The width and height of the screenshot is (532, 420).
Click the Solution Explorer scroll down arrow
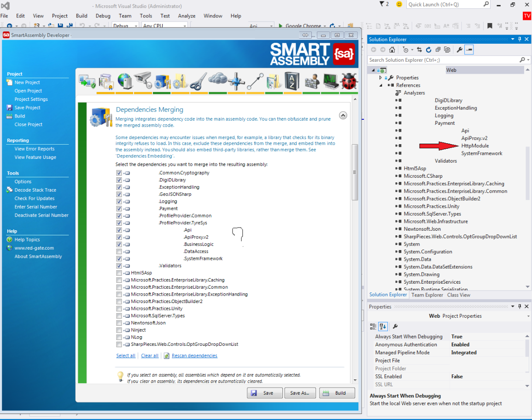[x=527, y=287]
